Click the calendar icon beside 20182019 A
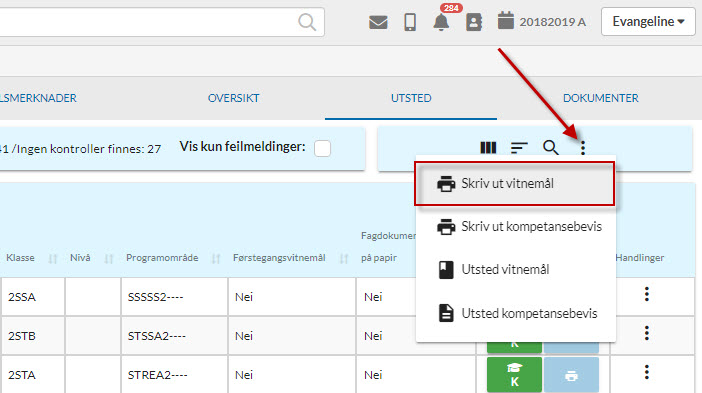The image size is (702, 393). (505, 21)
